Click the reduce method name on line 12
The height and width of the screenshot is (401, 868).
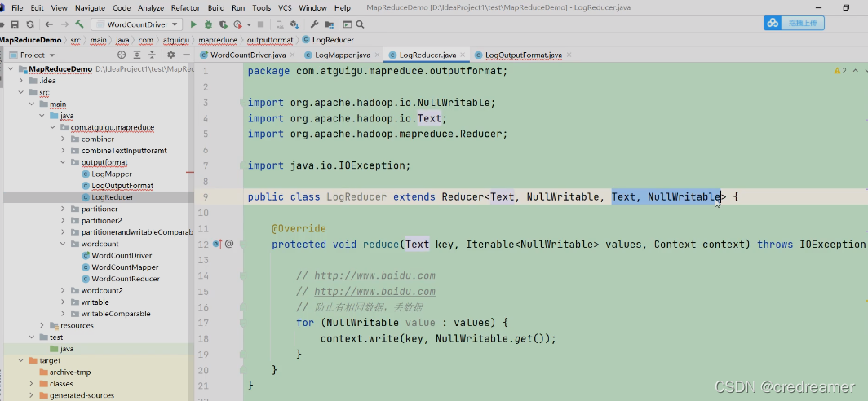point(381,244)
